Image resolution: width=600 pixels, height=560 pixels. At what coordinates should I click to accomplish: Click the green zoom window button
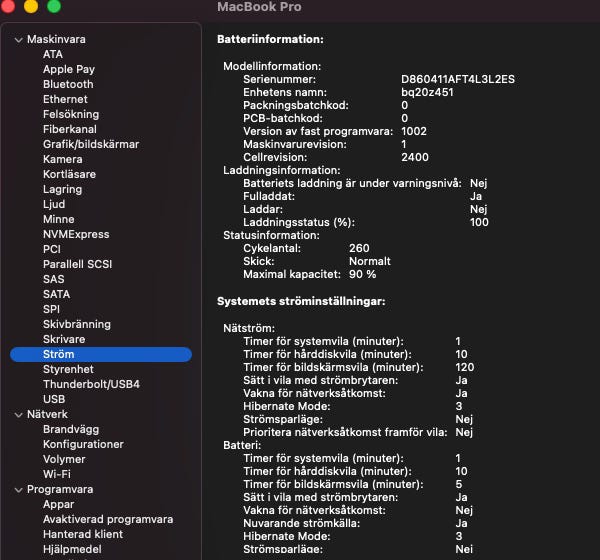tap(53, 7)
